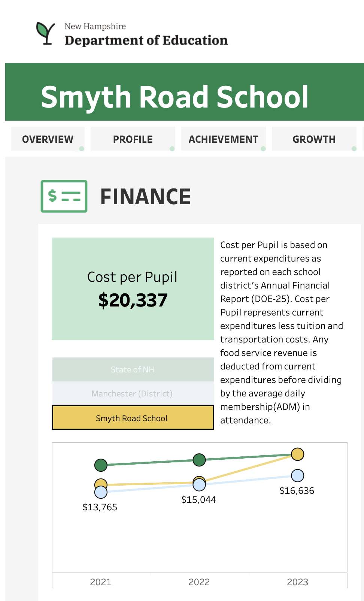The width and height of the screenshot is (364, 601).
Task: Click the blue district data point for 2022
Action: coord(199,485)
